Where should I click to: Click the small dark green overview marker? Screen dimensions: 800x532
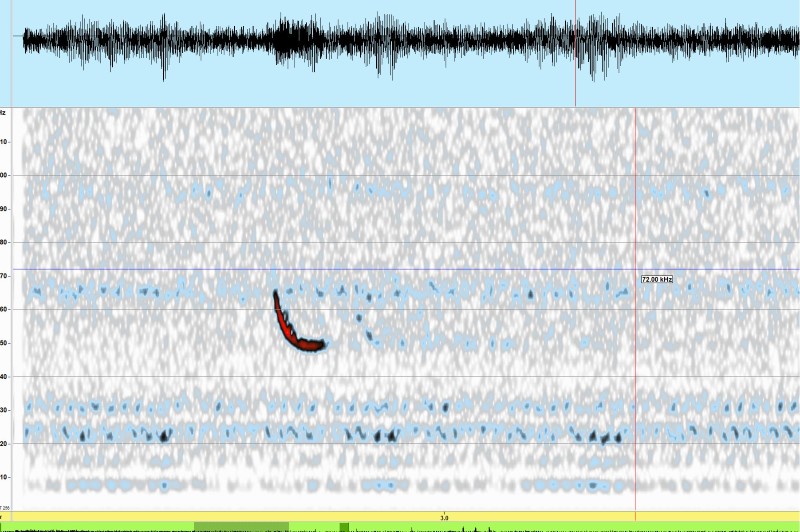344,526
